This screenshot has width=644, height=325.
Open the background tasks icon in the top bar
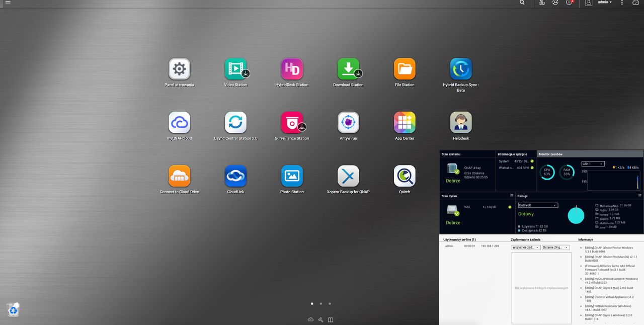542,3
